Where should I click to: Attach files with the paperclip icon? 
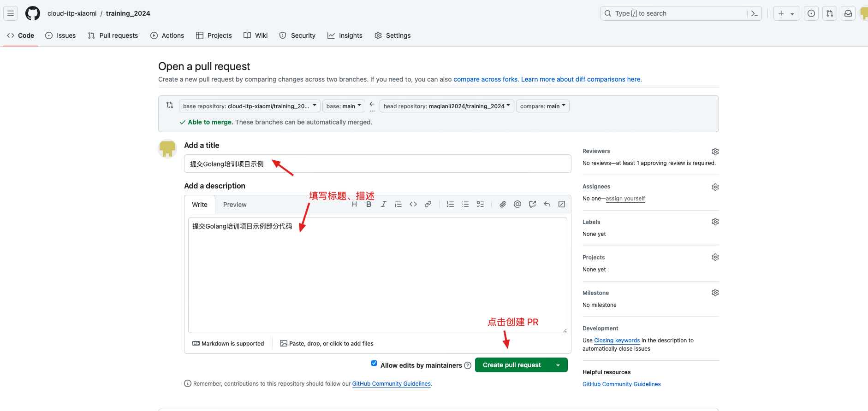503,204
